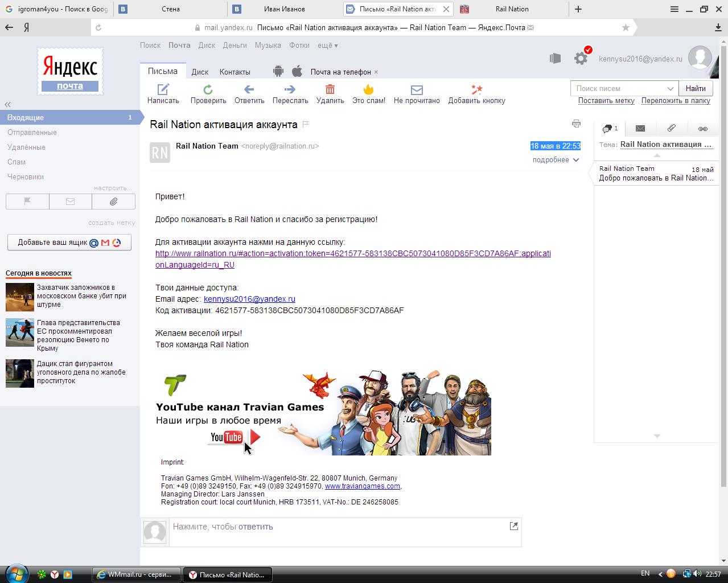Open mail settings gear icon
The height and width of the screenshot is (583, 728).
(x=581, y=58)
